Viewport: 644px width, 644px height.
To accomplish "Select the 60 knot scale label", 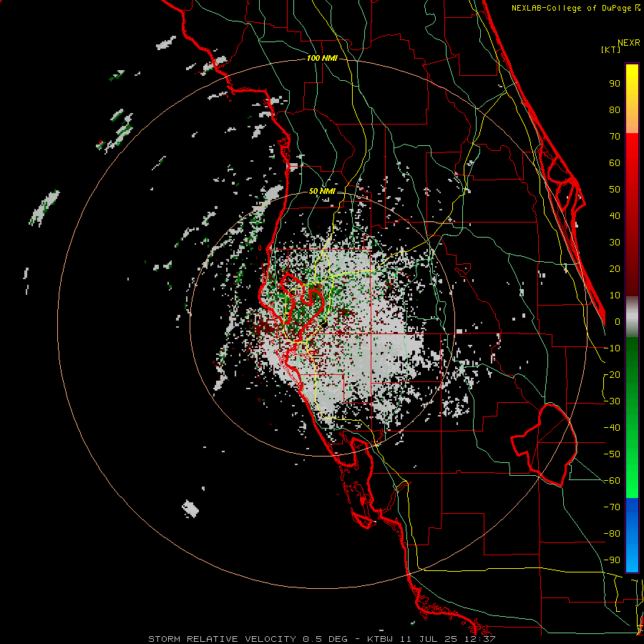I will [615, 163].
